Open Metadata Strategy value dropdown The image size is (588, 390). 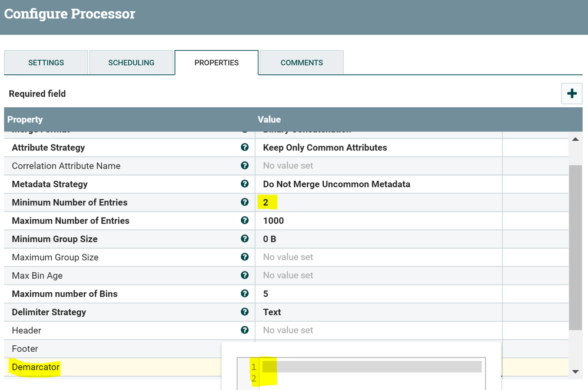(336, 184)
